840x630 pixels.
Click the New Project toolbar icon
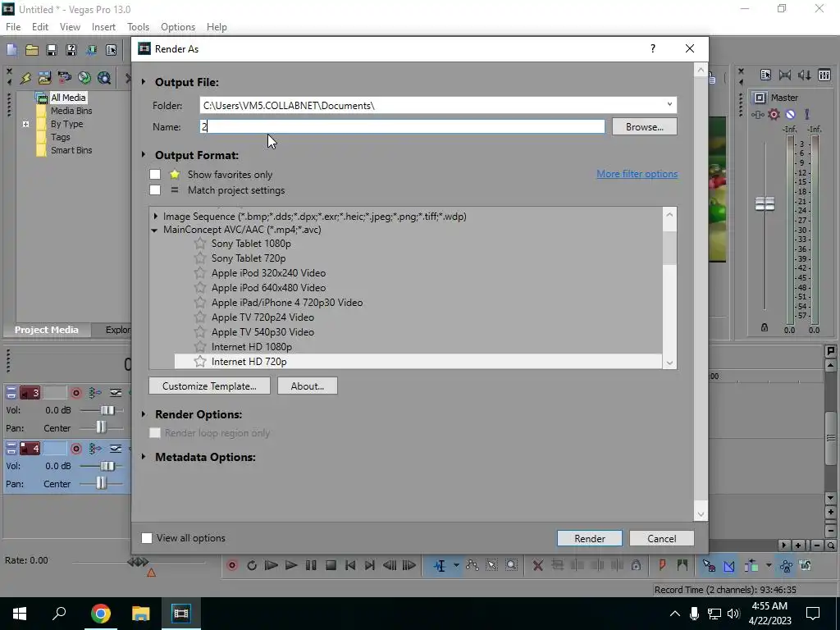pos(11,50)
